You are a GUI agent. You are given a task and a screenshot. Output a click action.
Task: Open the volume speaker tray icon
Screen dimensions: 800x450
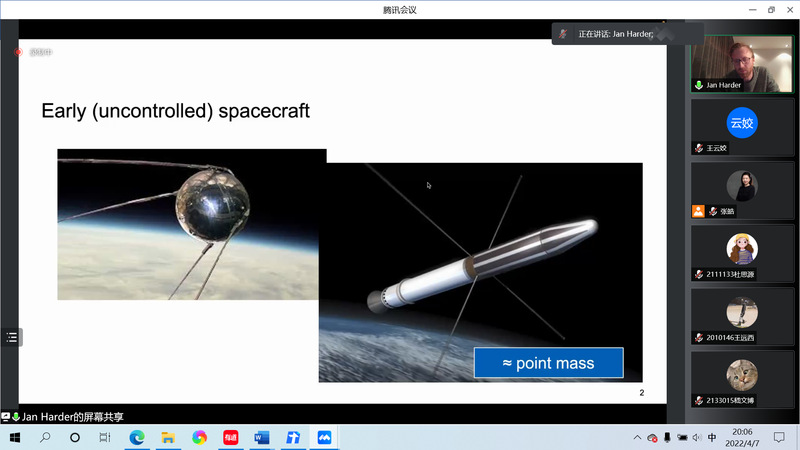[697, 438]
